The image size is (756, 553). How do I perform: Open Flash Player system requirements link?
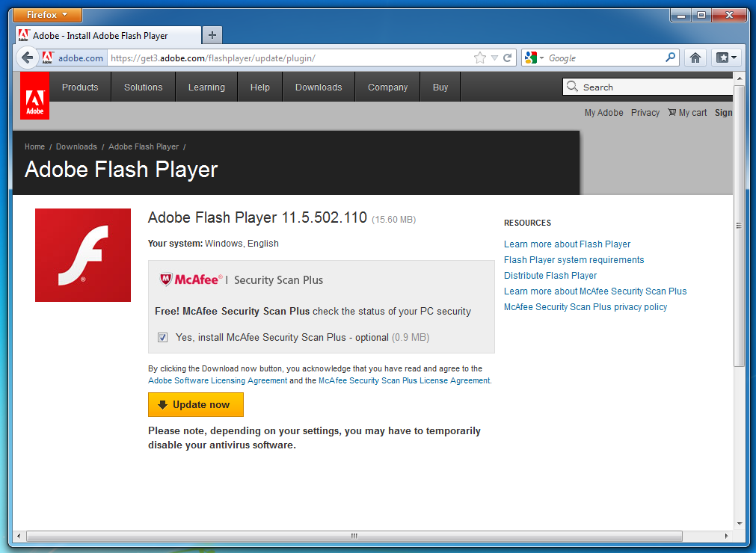point(574,260)
